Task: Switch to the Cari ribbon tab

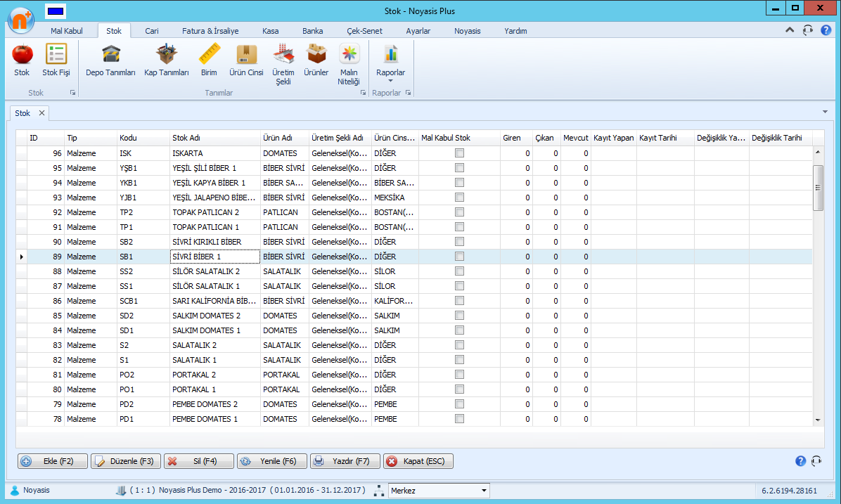Action: click(x=152, y=30)
